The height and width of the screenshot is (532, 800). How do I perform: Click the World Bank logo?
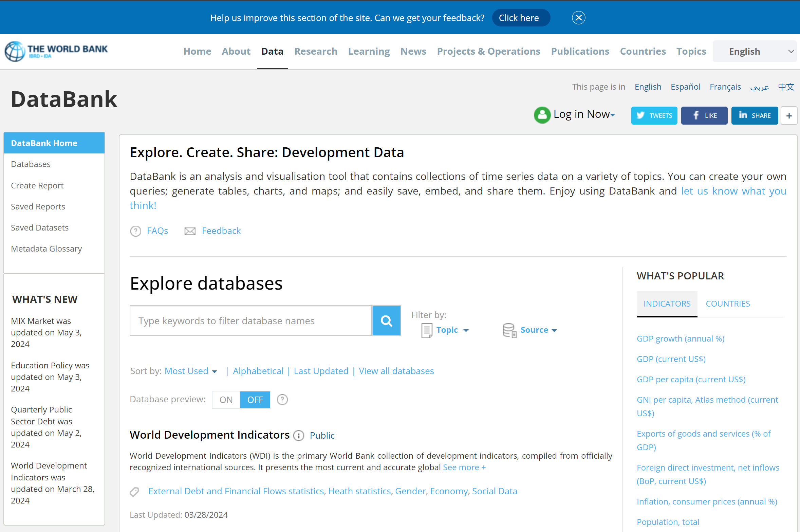56,51
